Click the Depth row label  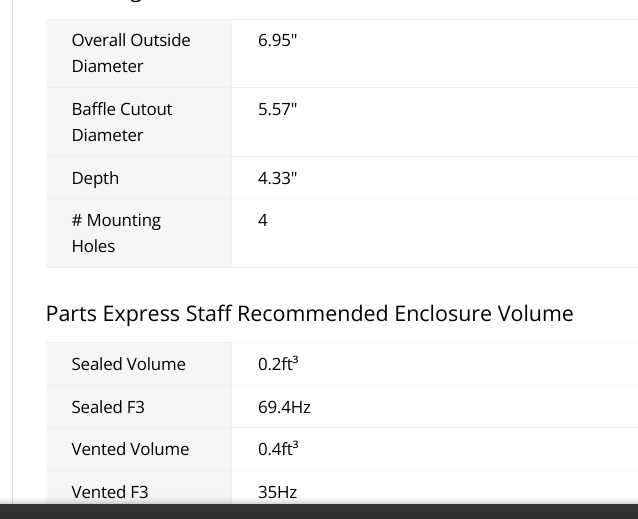[x=95, y=178]
